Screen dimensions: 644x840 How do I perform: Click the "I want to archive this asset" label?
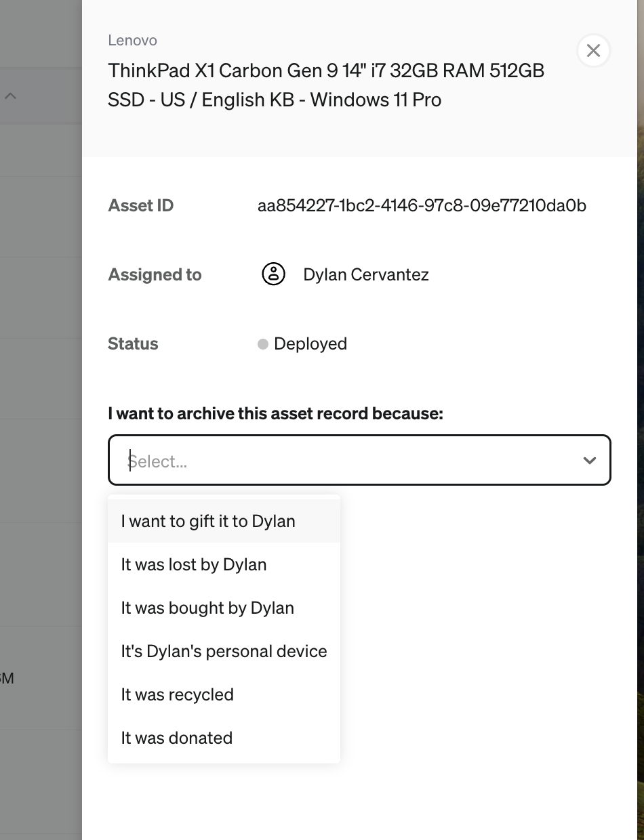275,413
